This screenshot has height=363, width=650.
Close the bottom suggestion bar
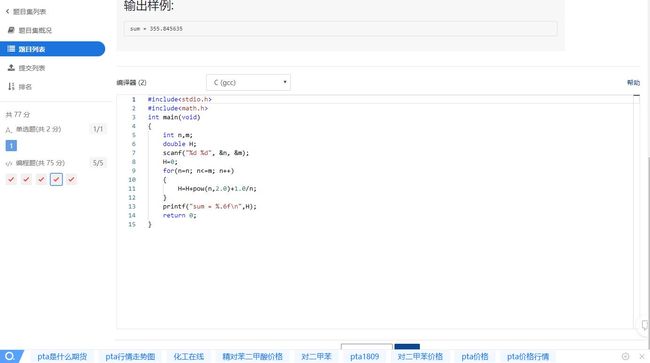pyautogui.click(x=642, y=356)
